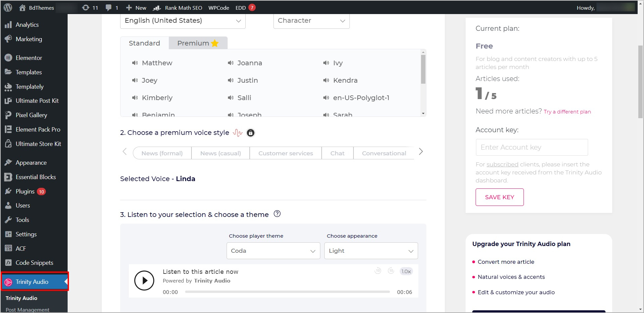Click the SAVE KEY button
Image resolution: width=644 pixels, height=313 pixels.
[499, 197]
